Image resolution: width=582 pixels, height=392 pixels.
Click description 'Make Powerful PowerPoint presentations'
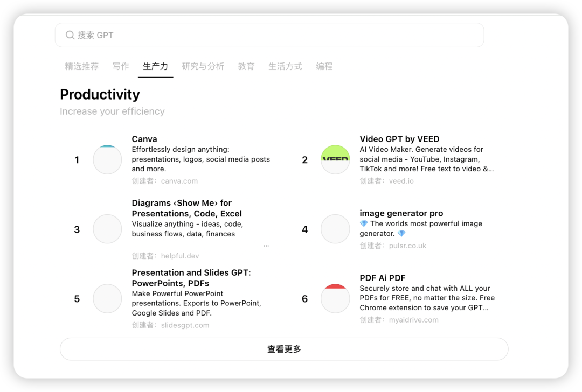(x=196, y=303)
